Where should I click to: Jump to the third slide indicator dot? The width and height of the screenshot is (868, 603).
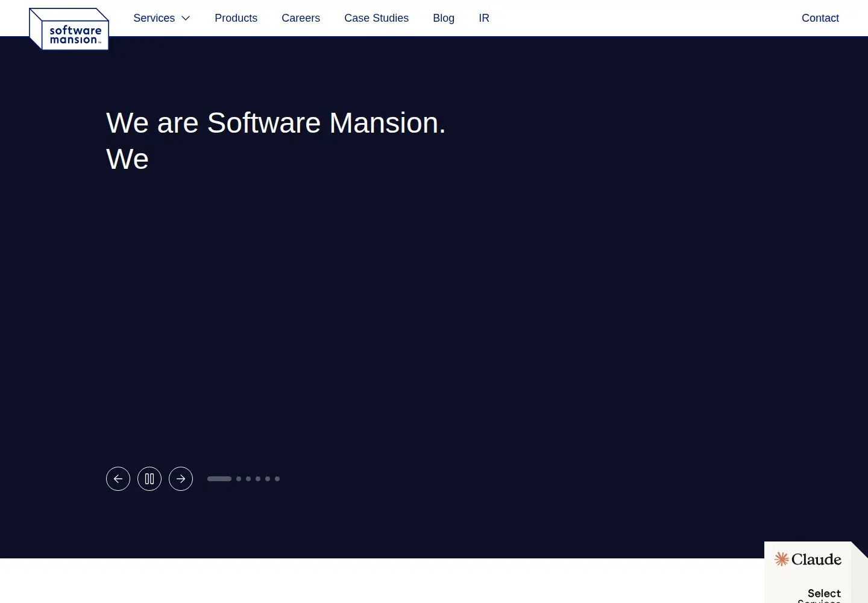pyautogui.click(x=248, y=479)
